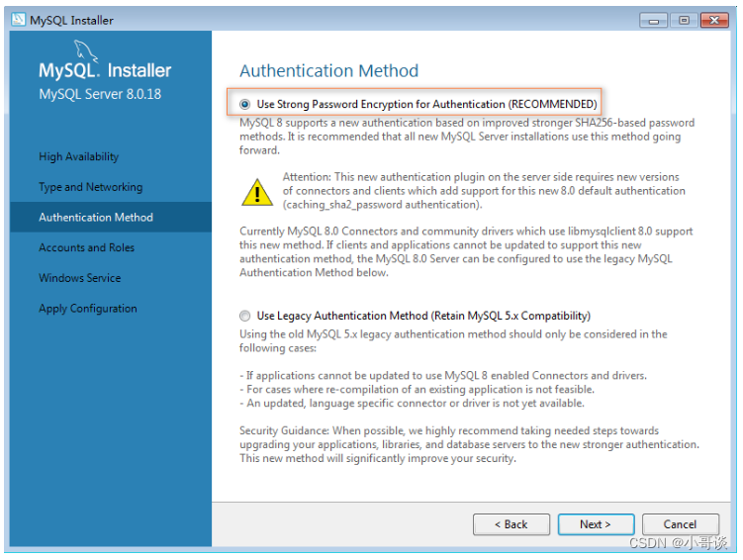Viewport: 743px width, 560px height.
Task: Click the Security Guidance paragraph text
Action: click(469, 444)
